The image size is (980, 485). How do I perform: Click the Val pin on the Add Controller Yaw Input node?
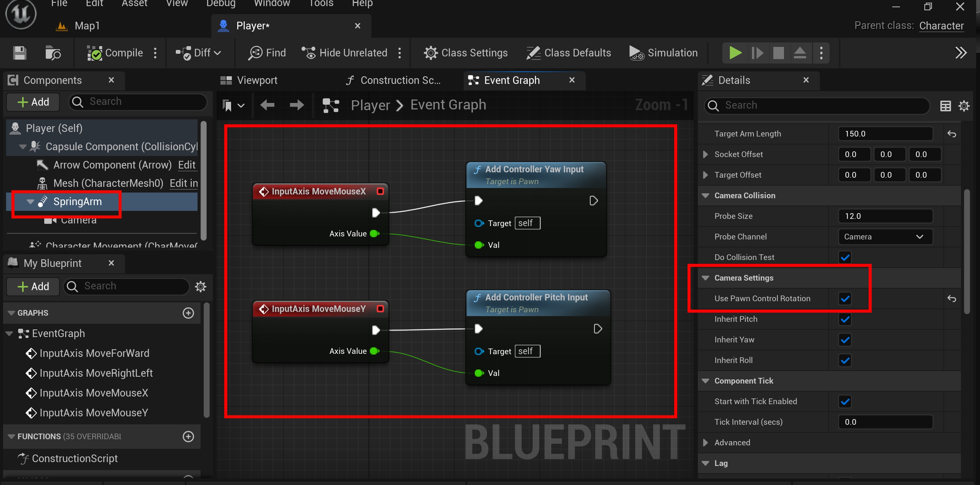[x=479, y=245]
